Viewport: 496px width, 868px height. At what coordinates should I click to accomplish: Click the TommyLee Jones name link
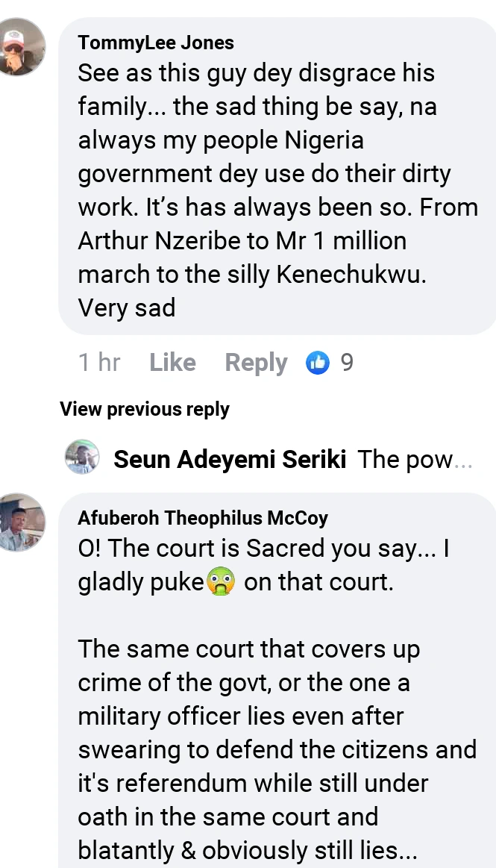156,43
